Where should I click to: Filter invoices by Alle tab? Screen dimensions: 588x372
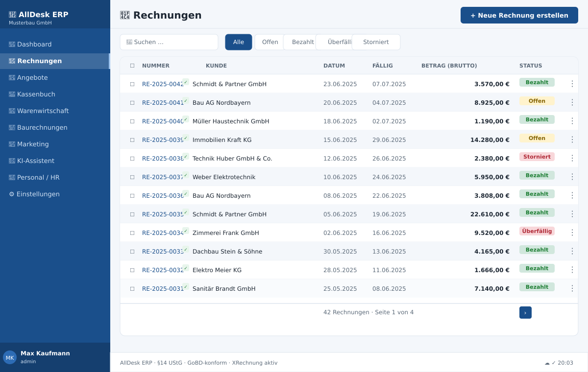click(x=239, y=42)
